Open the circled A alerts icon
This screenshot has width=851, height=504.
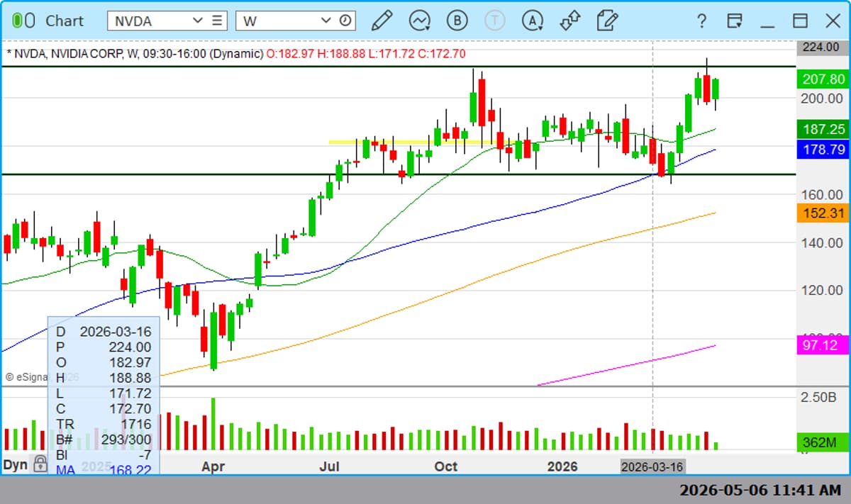pyautogui.click(x=532, y=21)
